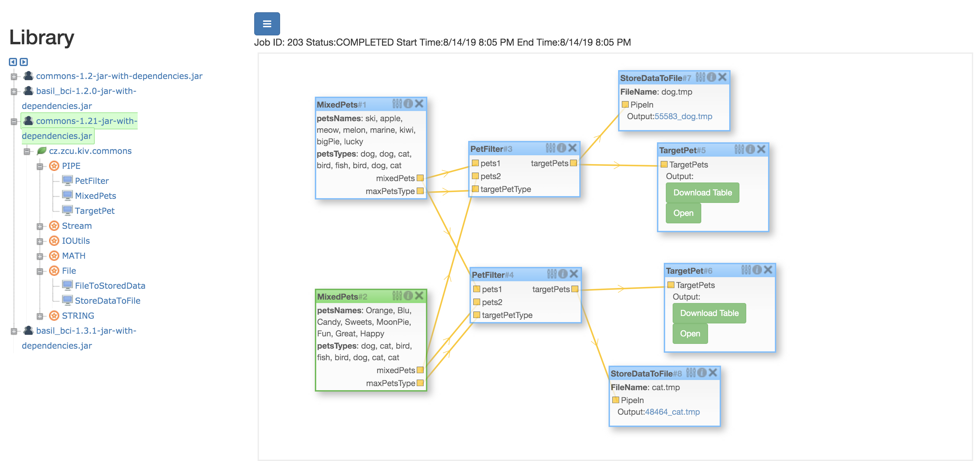
Task: Expand basil_bci-1.3.1 jar tree node
Action: click(x=14, y=331)
